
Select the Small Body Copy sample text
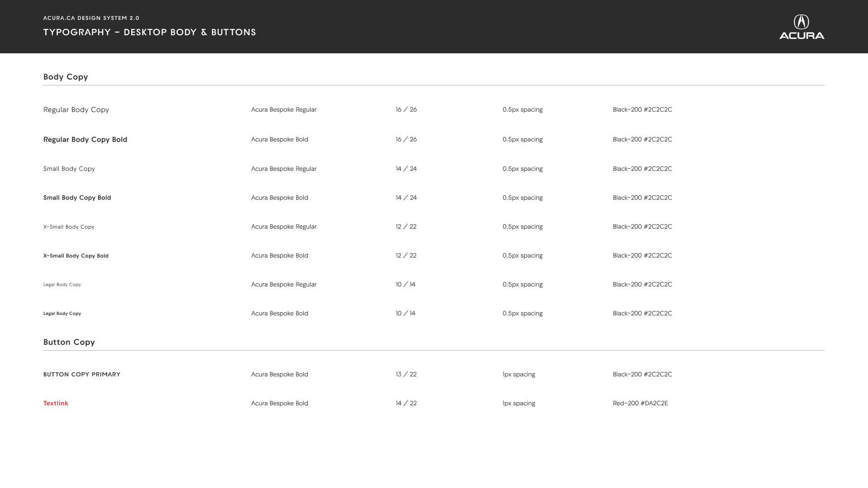pos(69,169)
